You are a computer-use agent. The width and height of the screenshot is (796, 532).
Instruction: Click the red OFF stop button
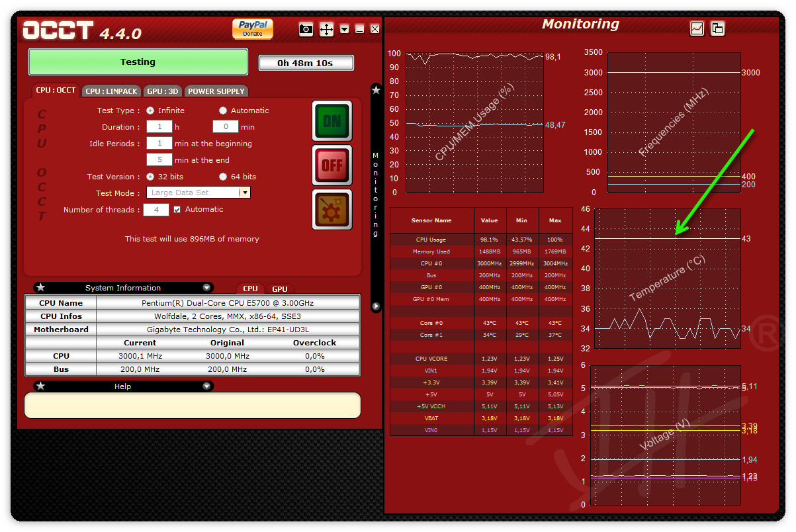pos(332,165)
